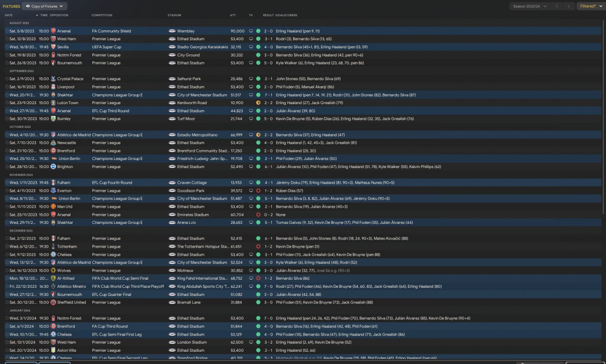This screenshot has width=606, height=364.
Task: Open the FA Cup Third Round competition link
Action: coord(110,327)
